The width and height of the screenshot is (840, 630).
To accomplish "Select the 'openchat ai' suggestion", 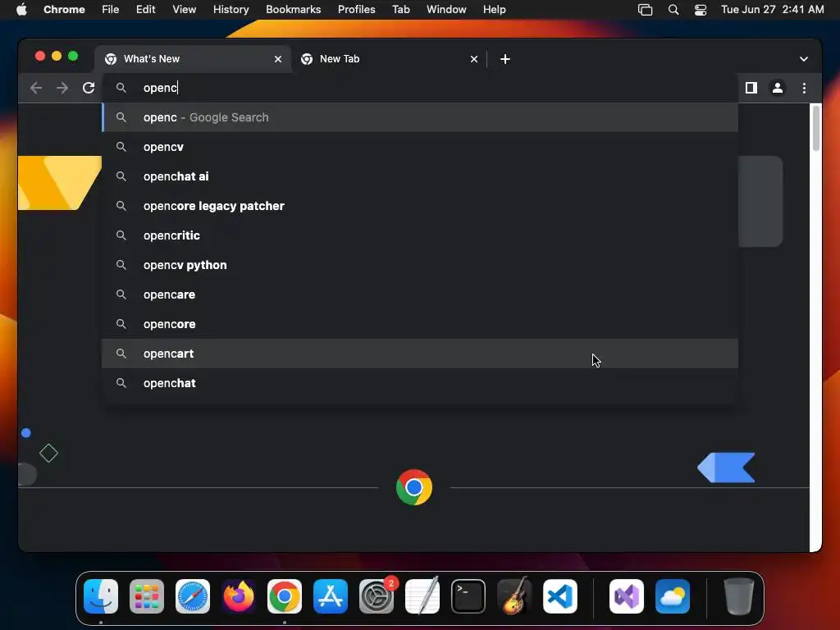I will 420,176.
